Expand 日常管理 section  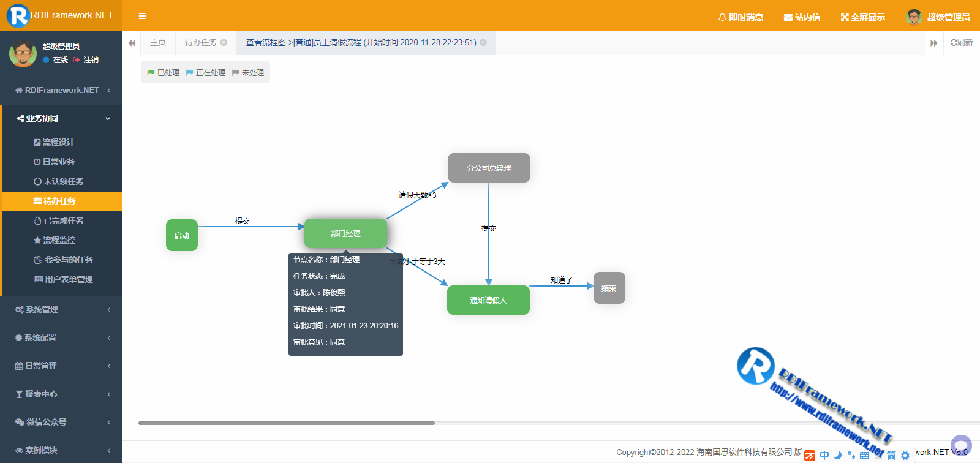(61, 366)
